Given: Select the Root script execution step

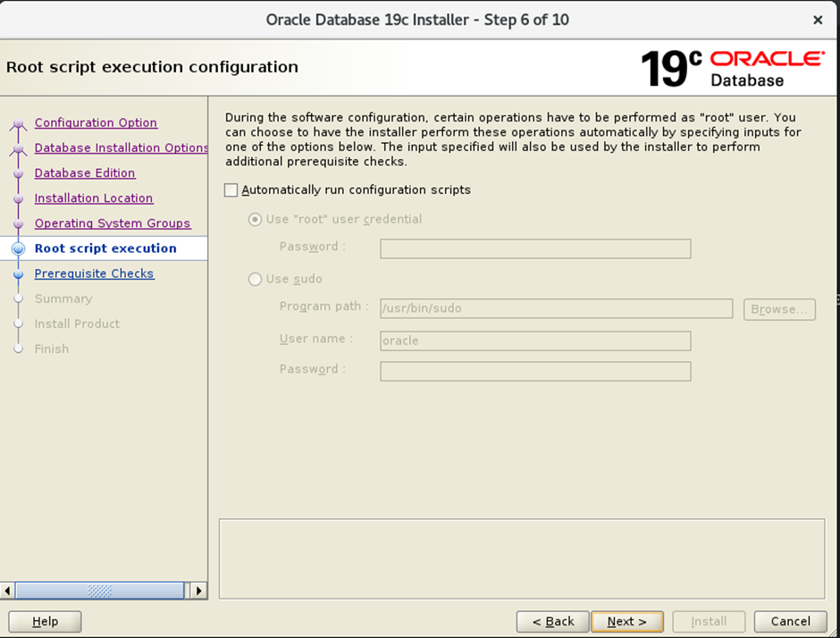Looking at the screenshot, I should pyautogui.click(x=105, y=248).
